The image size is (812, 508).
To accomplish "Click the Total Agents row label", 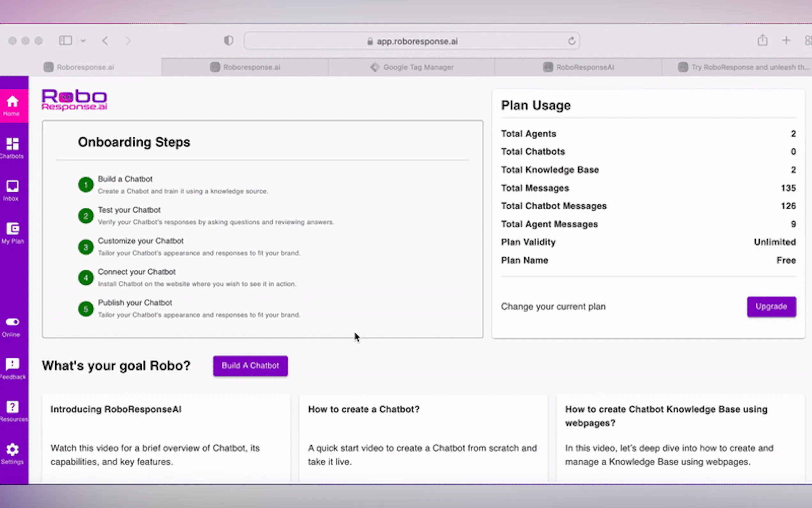I will [529, 134].
